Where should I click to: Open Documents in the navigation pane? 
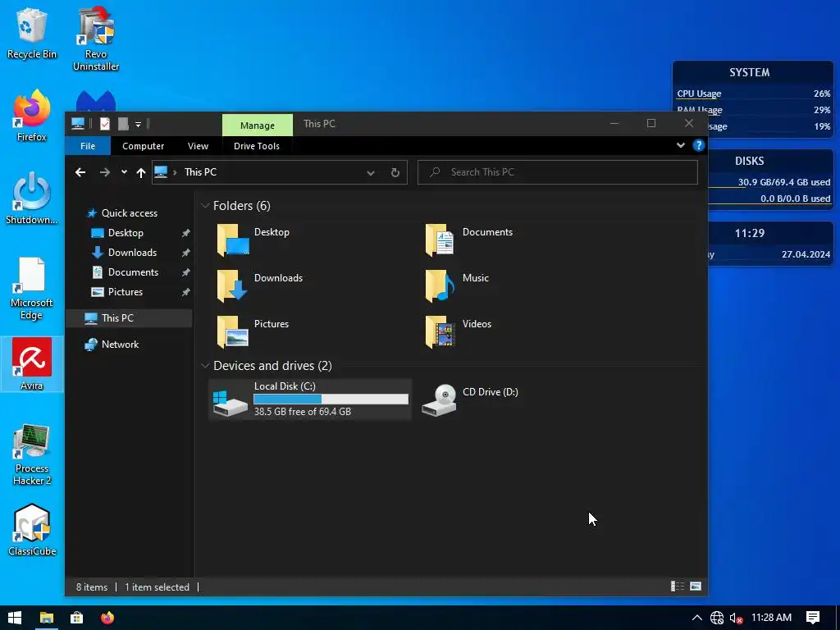(133, 272)
